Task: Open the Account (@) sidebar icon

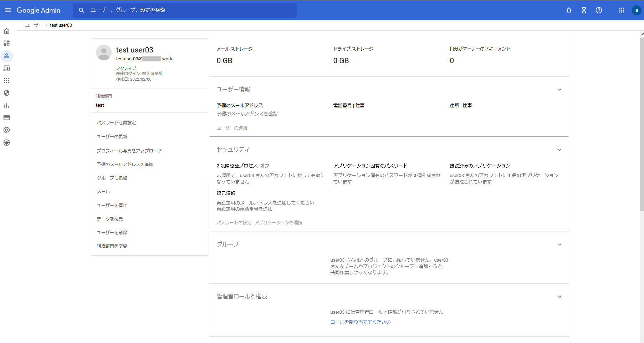Action: pos(6,130)
